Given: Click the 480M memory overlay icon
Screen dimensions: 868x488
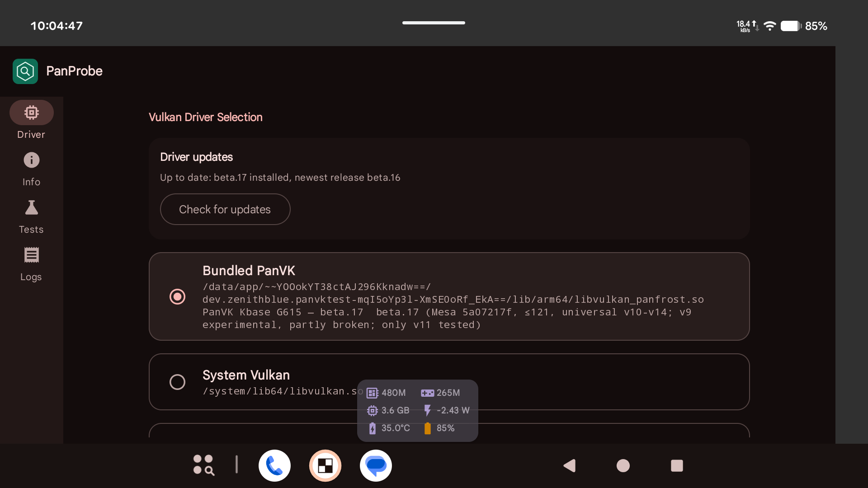Looking at the screenshot, I should [x=372, y=393].
